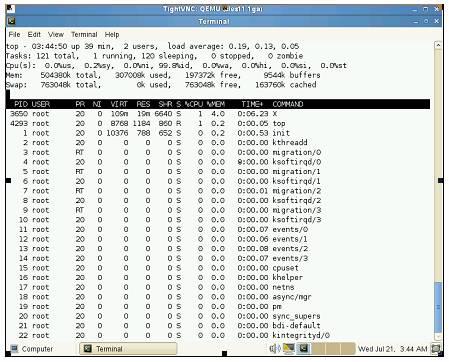This screenshot has height=362, width=449.
Task: Select the cpuset process row
Action: coord(218,268)
